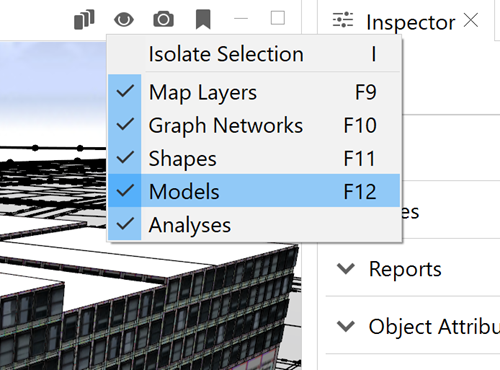Toggle Map Layers visibility
500x370 pixels.
(254, 92)
